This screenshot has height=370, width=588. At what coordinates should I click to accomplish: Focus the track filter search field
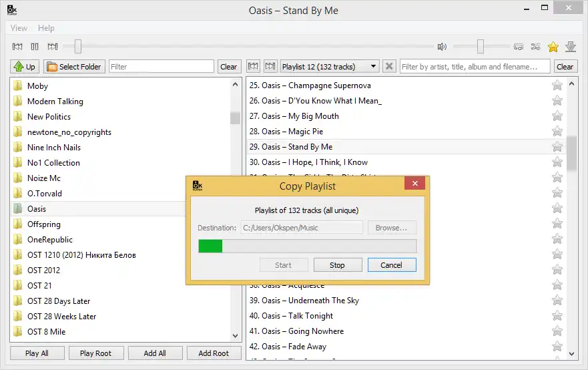click(x=475, y=67)
